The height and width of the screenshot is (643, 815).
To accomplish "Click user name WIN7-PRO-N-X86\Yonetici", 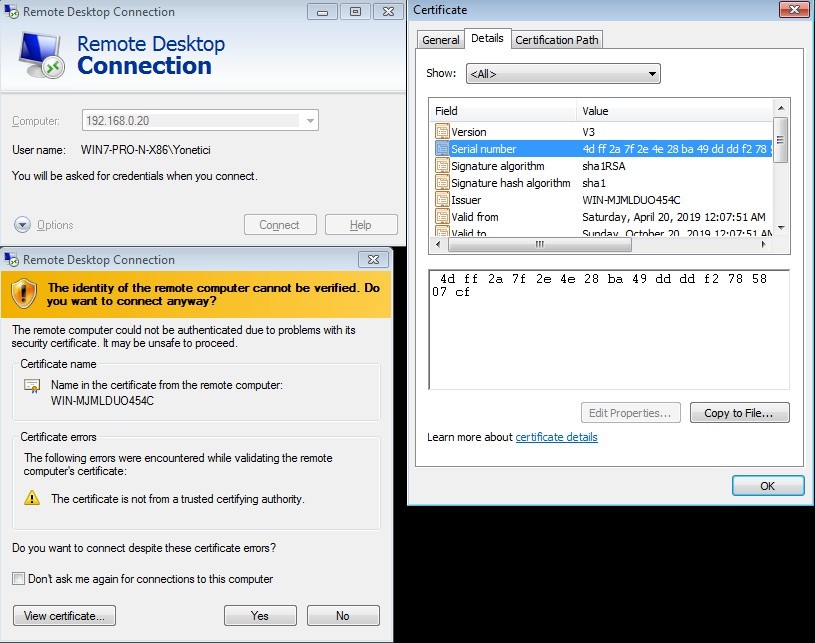I will click(146, 150).
